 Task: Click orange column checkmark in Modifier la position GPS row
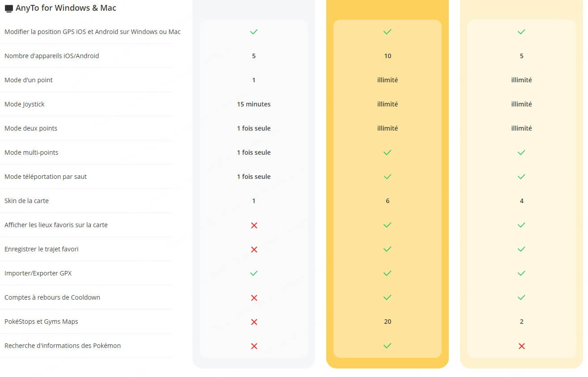coord(388,32)
